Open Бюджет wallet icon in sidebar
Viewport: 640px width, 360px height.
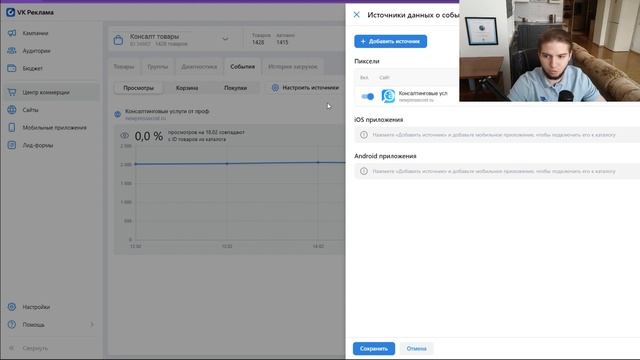tap(12, 68)
